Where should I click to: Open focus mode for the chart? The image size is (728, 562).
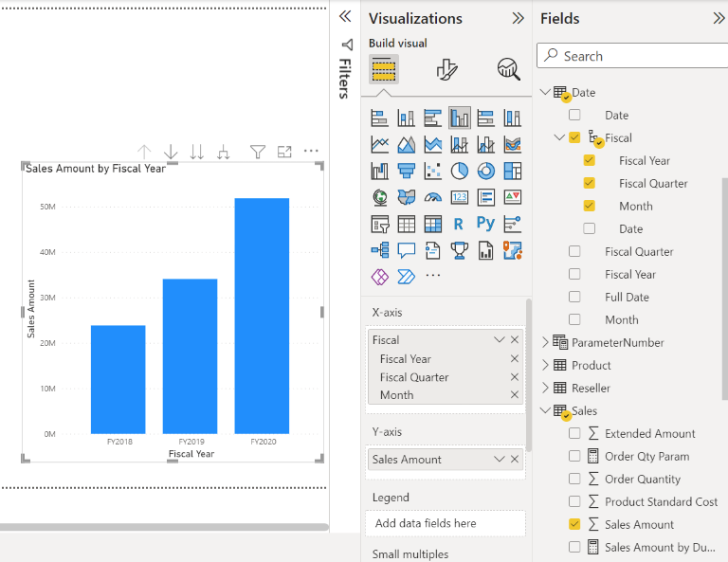pyautogui.click(x=284, y=152)
